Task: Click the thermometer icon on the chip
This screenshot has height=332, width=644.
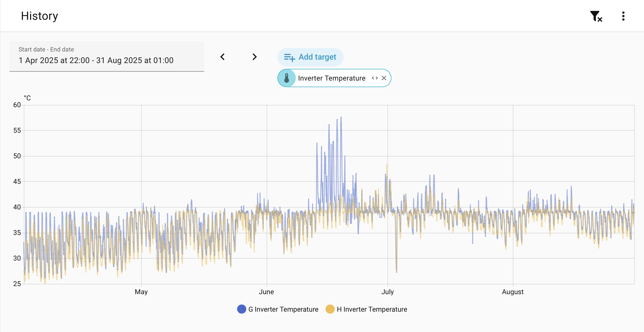Action: [x=287, y=78]
